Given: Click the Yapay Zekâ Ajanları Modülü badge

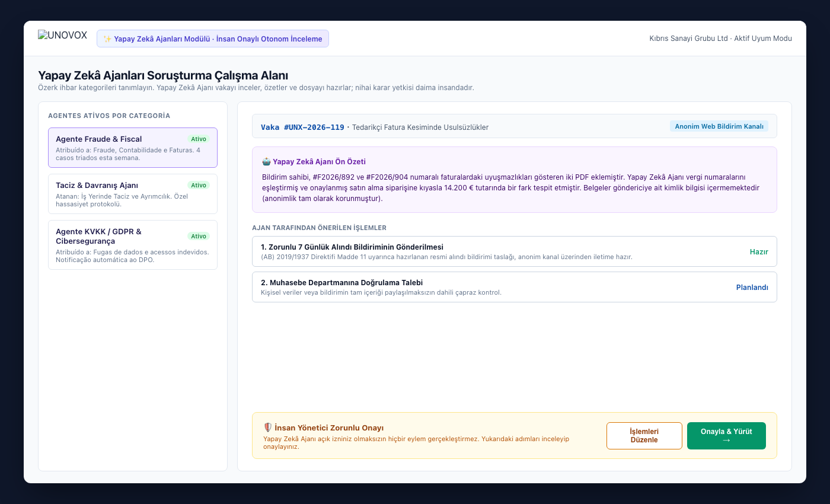Looking at the screenshot, I should (x=213, y=39).
